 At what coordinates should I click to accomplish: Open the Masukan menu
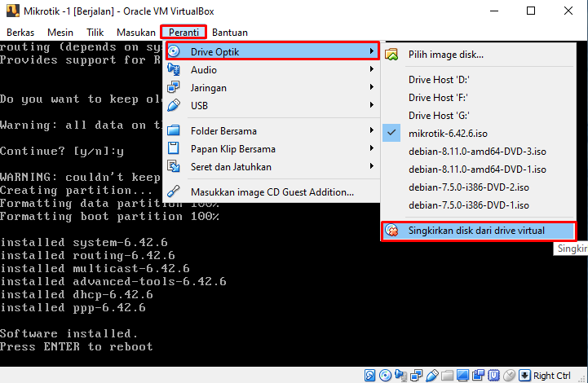click(135, 33)
